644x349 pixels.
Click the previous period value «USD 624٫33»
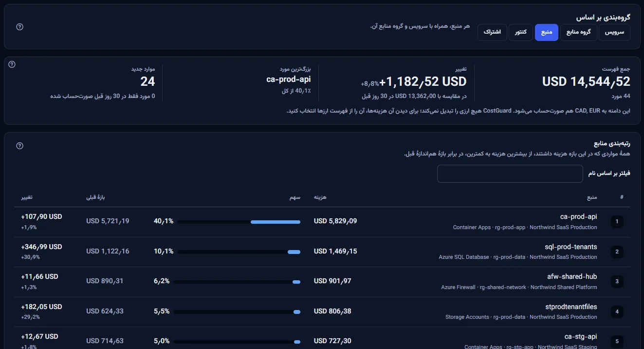tap(105, 311)
